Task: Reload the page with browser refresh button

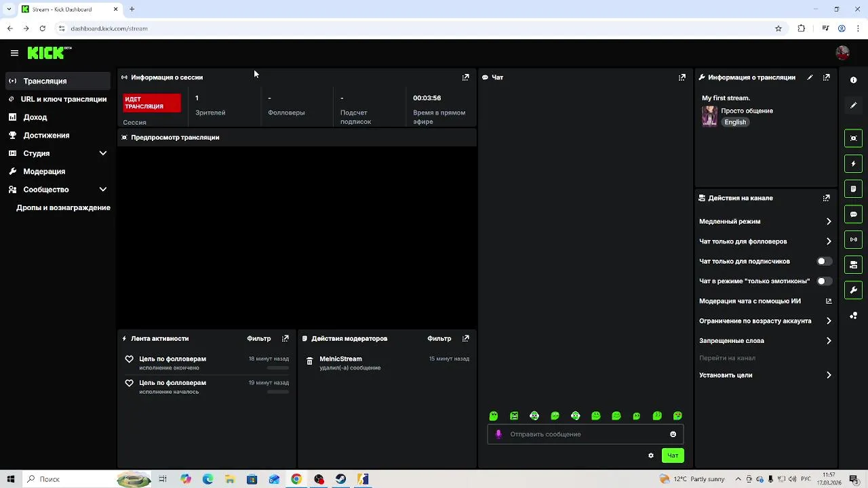Action: pyautogui.click(x=42, y=28)
